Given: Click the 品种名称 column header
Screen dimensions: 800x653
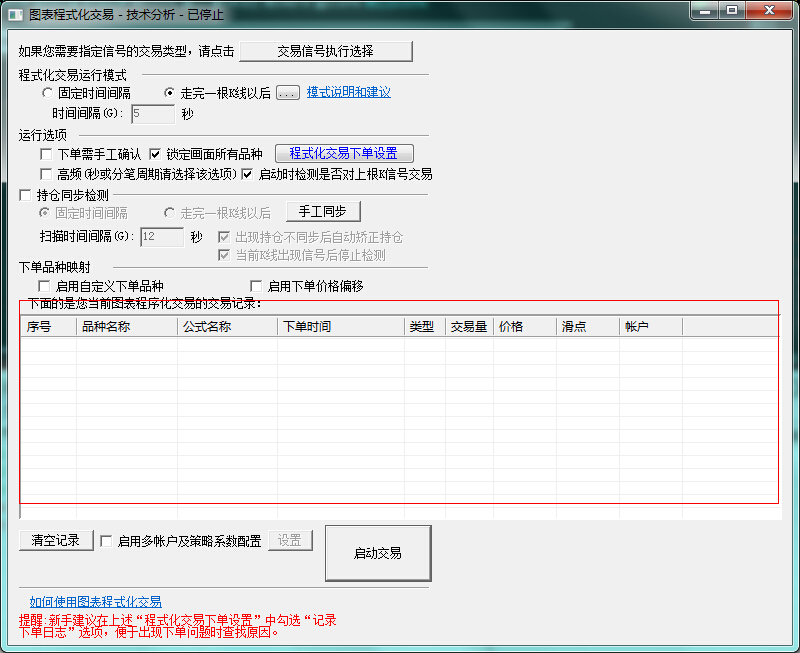Looking at the screenshot, I should tap(126, 327).
